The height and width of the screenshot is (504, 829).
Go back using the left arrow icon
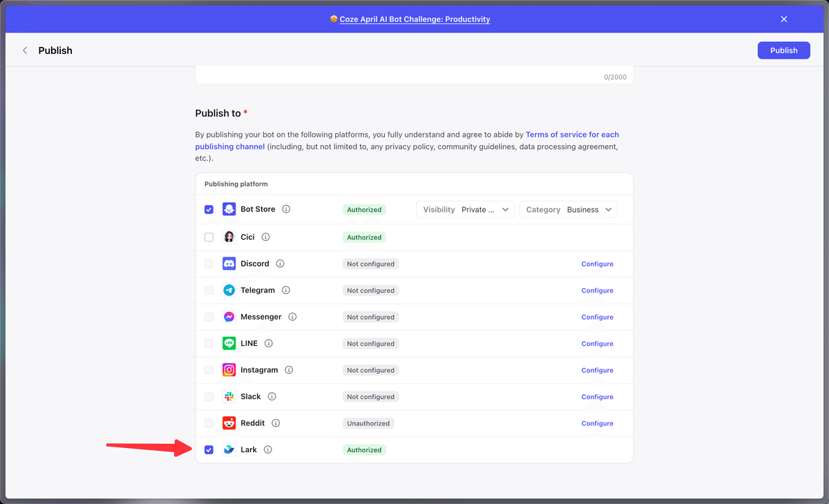(x=25, y=50)
